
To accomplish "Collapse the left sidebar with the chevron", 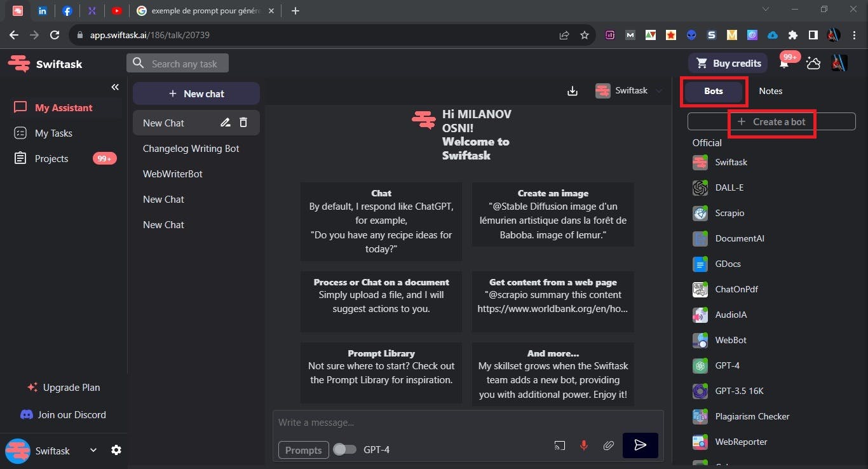I will [x=115, y=87].
